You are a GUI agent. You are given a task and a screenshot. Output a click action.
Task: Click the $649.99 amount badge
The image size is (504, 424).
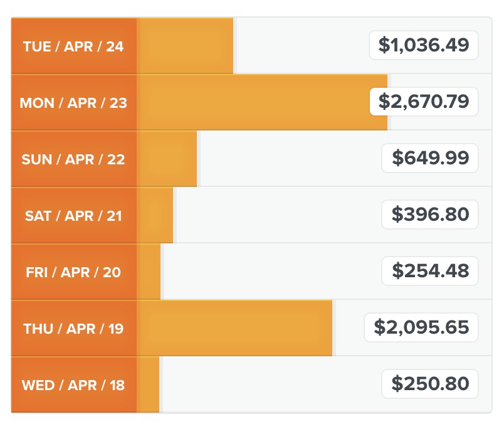pyautogui.click(x=430, y=158)
